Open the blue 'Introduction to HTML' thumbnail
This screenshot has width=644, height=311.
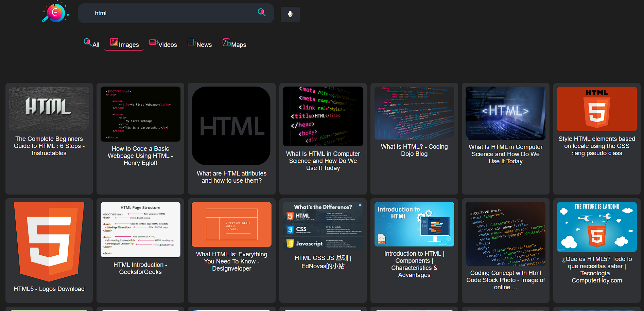click(x=414, y=224)
